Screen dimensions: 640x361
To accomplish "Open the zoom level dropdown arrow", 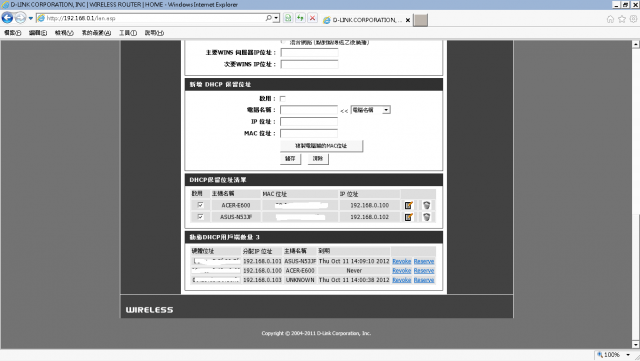I will pyautogui.click(x=628, y=355).
